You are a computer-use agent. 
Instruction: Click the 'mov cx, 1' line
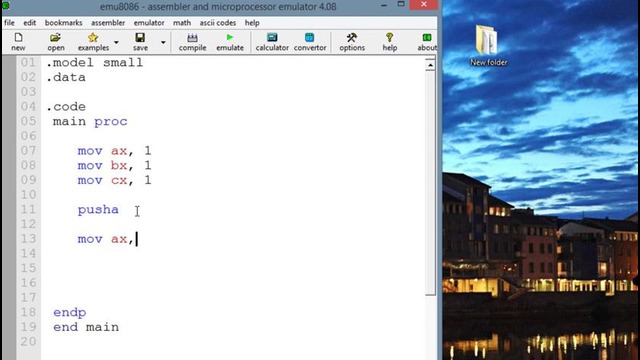(x=115, y=180)
